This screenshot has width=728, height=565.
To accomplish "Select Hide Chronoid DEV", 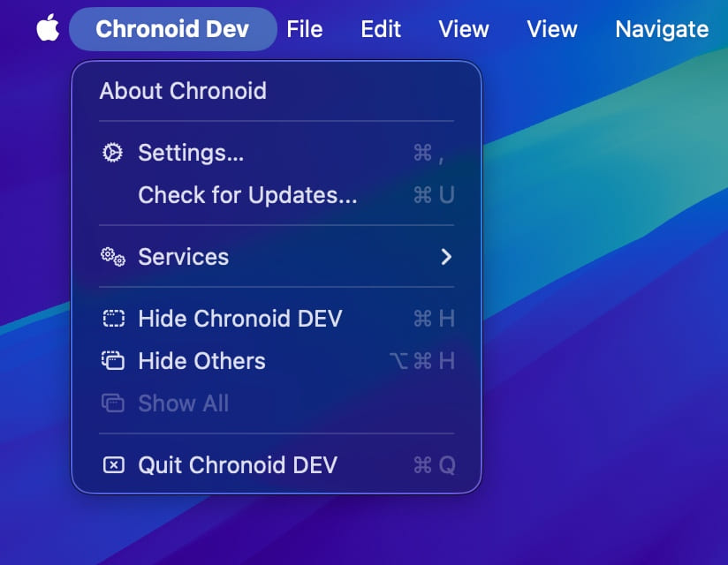I will coord(239,318).
